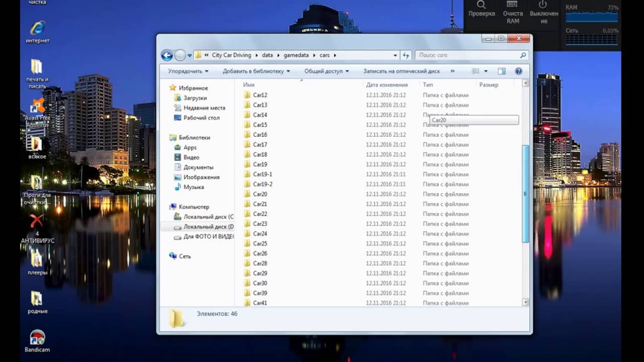The image size is (644, 362).
Task: Select the Car19-1 folder
Action: click(263, 174)
